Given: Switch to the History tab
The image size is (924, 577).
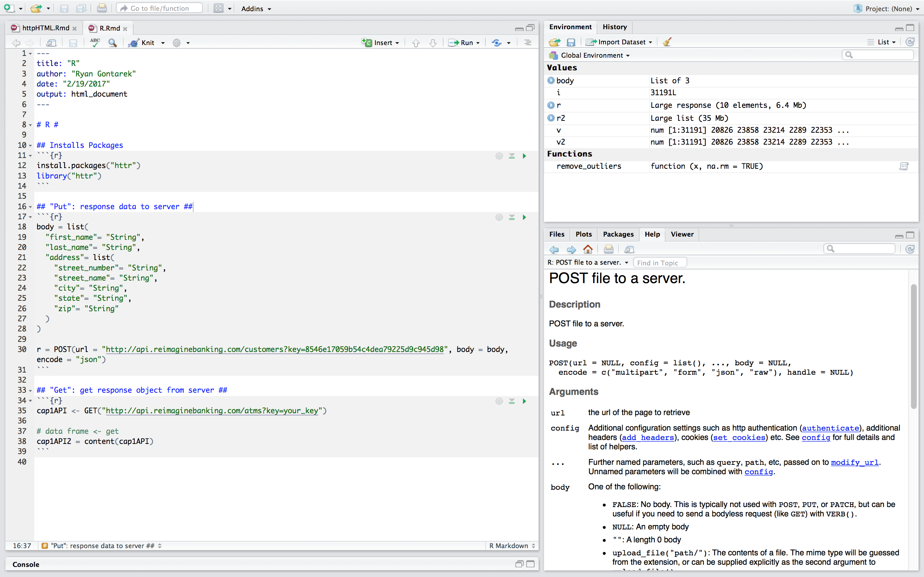Looking at the screenshot, I should click(x=614, y=27).
